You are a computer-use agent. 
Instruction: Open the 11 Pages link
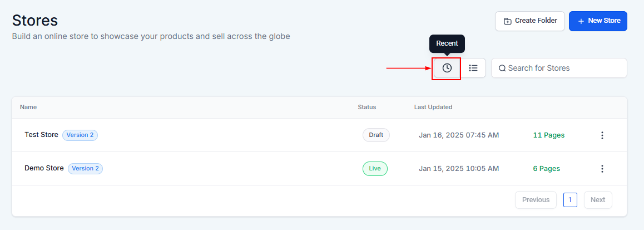[x=548, y=135]
